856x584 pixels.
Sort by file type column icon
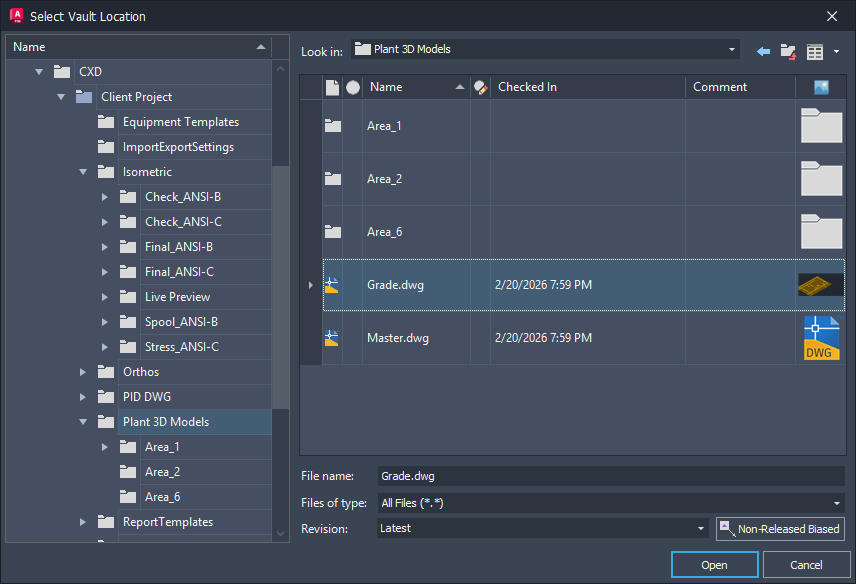pyautogui.click(x=332, y=87)
